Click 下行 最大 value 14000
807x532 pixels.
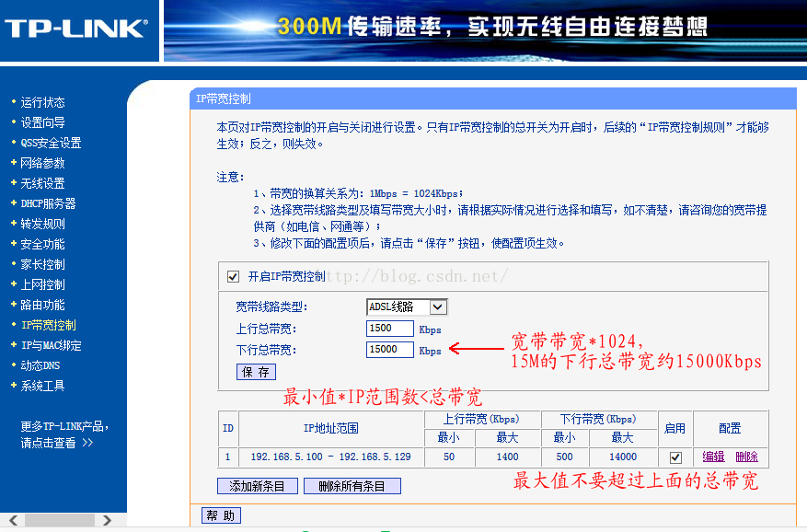coord(623,457)
